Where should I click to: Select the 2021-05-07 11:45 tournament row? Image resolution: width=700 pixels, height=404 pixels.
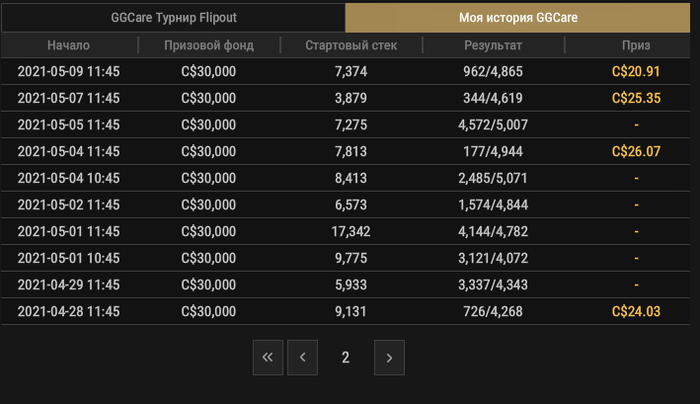pos(69,98)
